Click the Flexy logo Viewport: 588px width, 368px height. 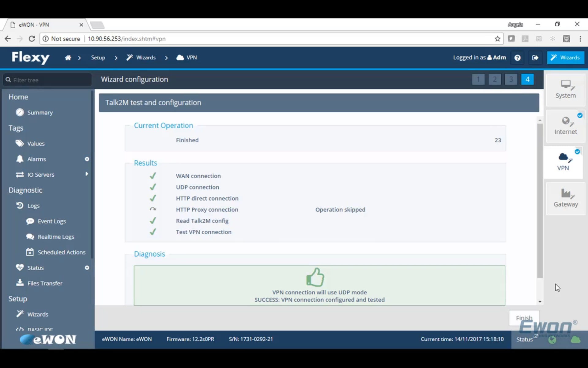(30, 57)
